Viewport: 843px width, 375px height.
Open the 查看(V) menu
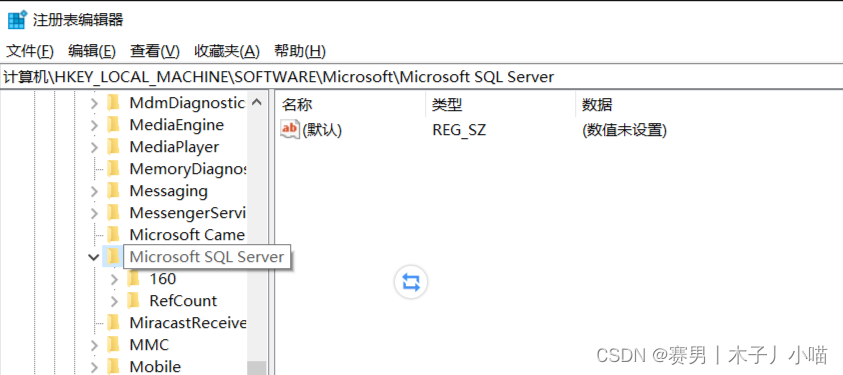pyautogui.click(x=155, y=52)
